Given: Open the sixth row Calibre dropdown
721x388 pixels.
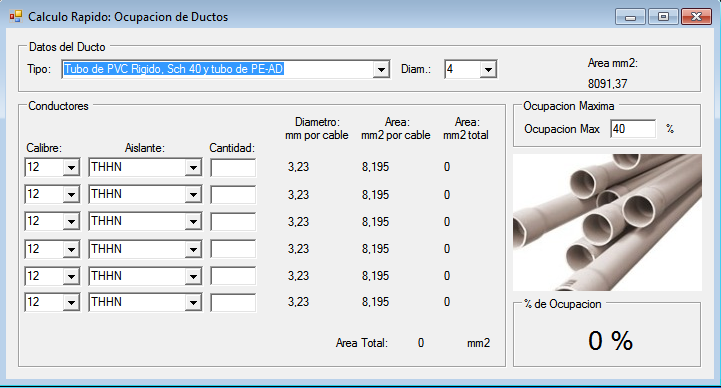Looking at the screenshot, I should point(52,302).
